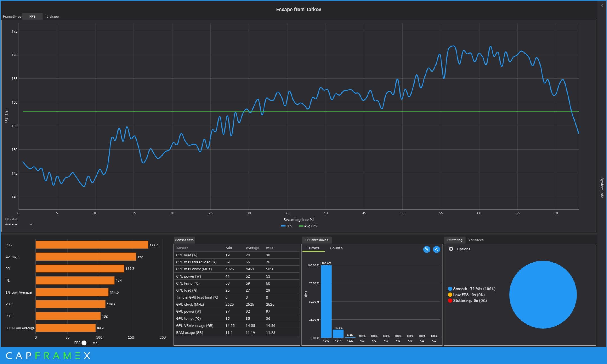This screenshot has width=607, height=364.
Task: Click the sensor table Average column header
Action: click(x=252, y=248)
